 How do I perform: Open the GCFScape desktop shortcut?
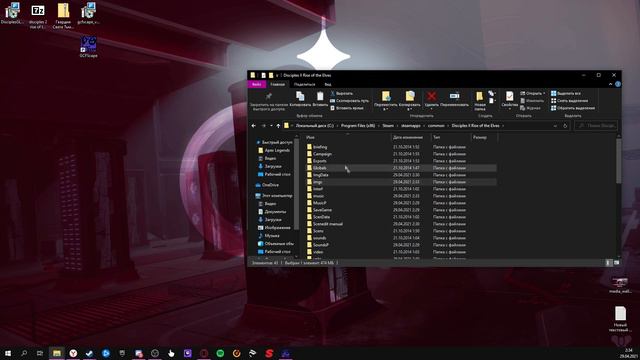pos(88,47)
